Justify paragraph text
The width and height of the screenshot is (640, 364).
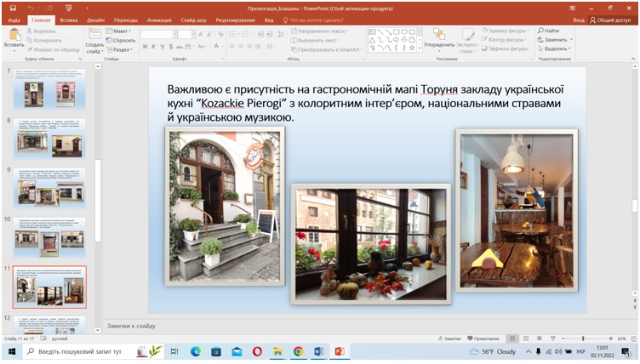click(x=258, y=47)
